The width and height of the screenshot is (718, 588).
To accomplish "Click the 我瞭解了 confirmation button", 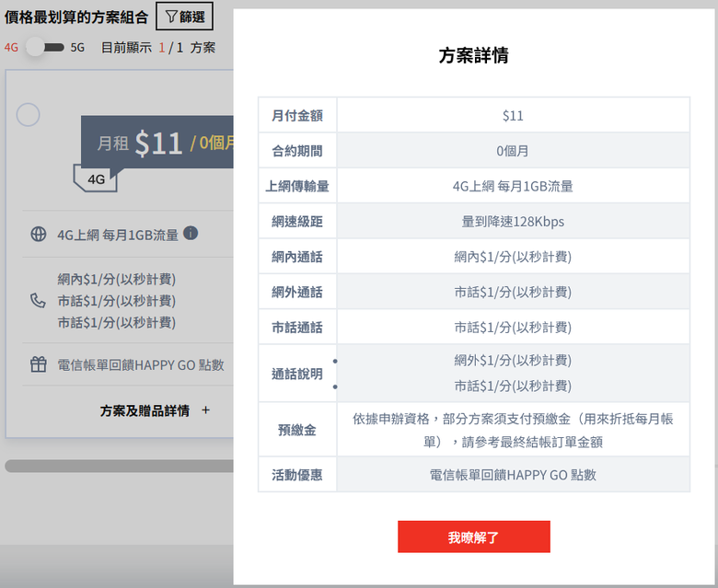I will (x=473, y=536).
